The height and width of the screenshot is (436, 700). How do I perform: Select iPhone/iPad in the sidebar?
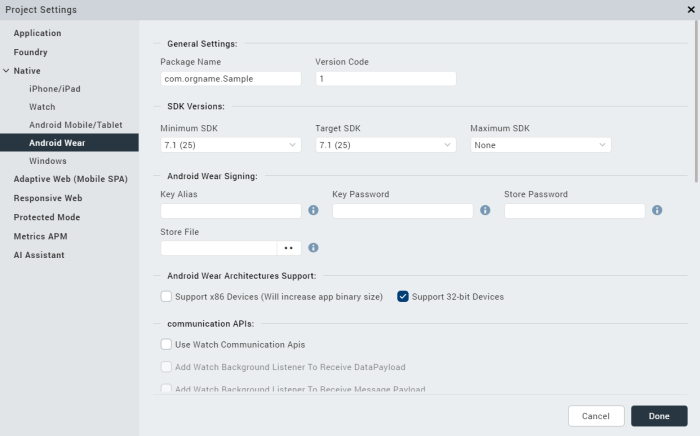click(x=56, y=89)
